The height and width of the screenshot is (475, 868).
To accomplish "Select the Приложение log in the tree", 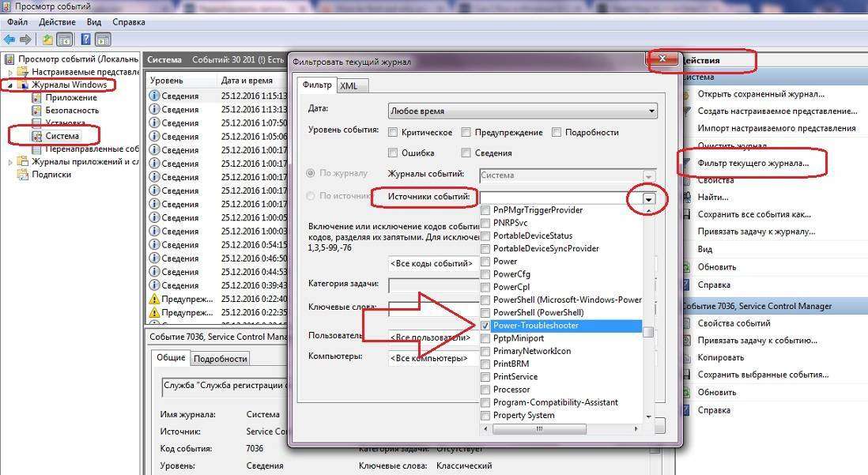I will 71,97.
